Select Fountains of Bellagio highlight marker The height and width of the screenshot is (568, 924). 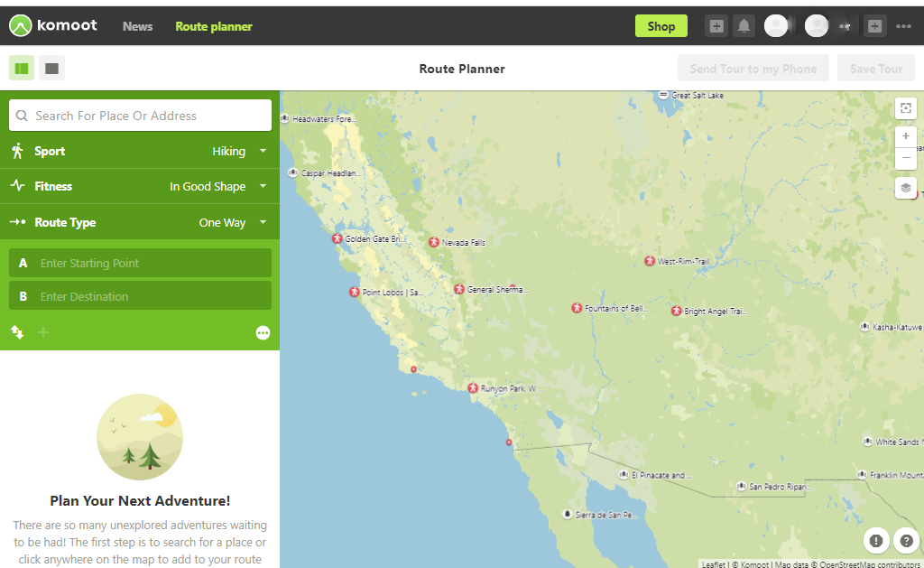[x=577, y=308]
